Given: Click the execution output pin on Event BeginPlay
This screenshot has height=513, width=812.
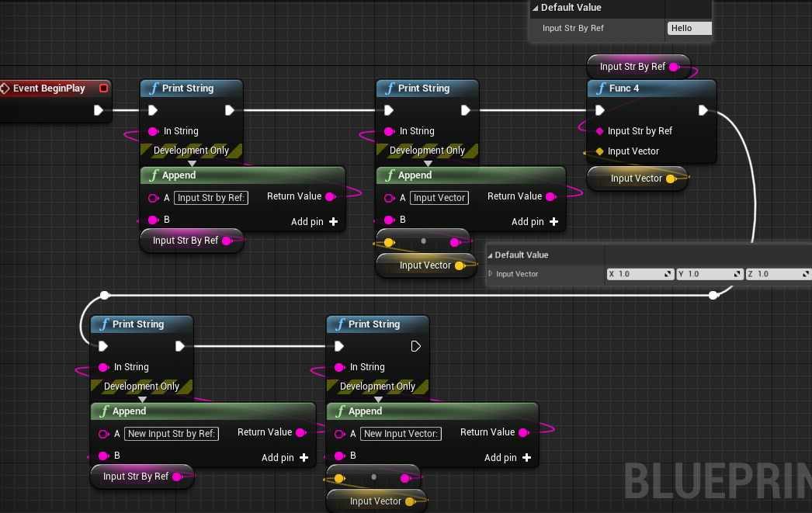Looking at the screenshot, I should point(99,110).
